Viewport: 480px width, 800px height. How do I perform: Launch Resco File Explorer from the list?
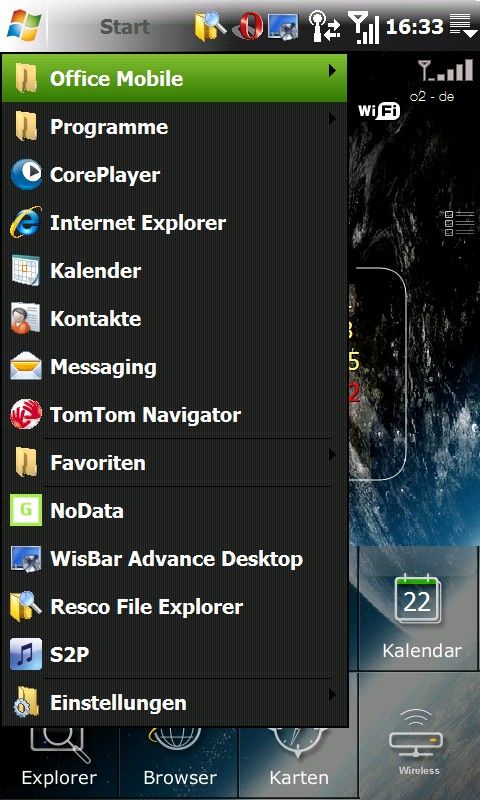tap(174, 607)
